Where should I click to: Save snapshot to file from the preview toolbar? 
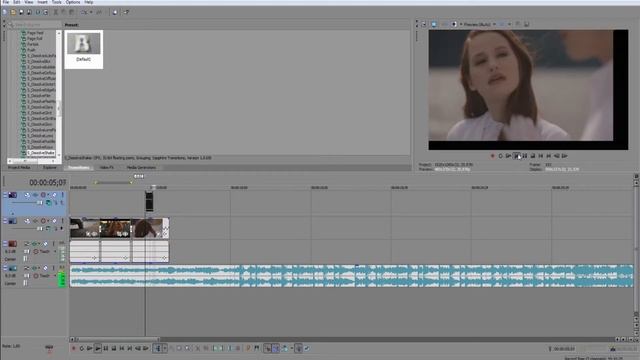click(527, 24)
